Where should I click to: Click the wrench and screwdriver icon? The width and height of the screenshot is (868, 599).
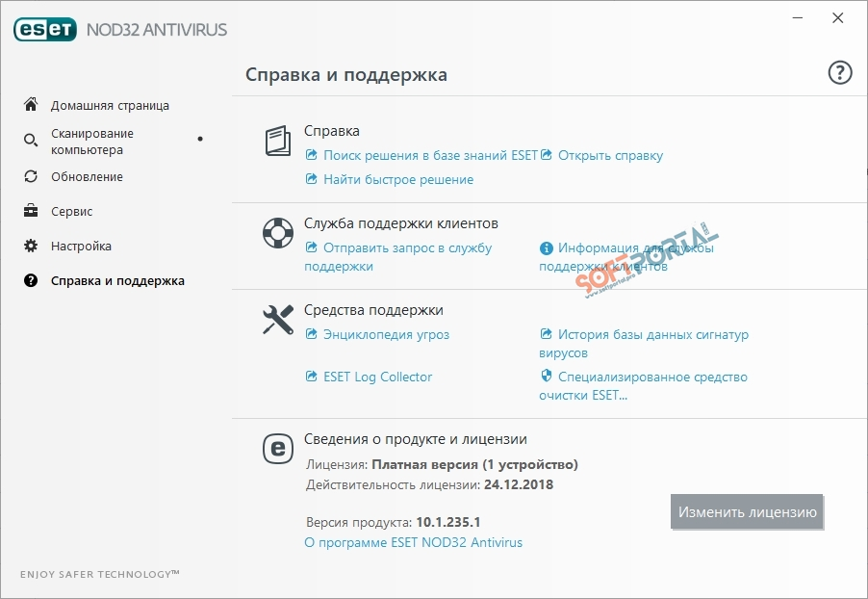click(278, 320)
